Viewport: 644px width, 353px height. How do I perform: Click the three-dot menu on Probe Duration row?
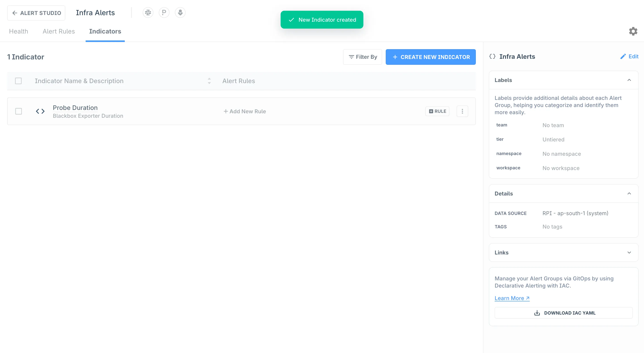pyautogui.click(x=462, y=111)
